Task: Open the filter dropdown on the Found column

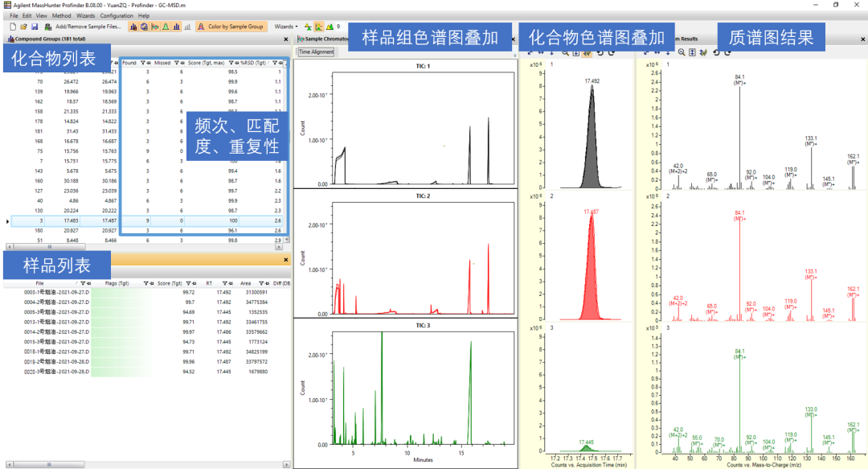Action: (145, 62)
